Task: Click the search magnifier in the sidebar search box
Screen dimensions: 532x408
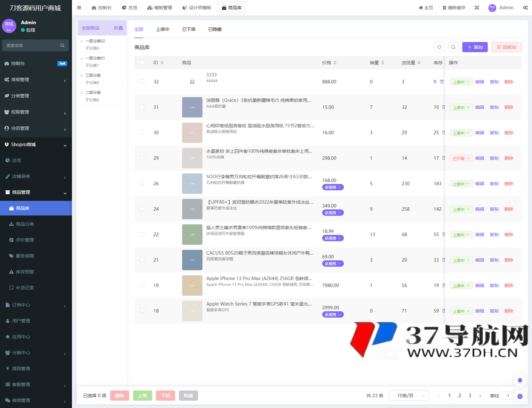Action: pyautogui.click(x=62, y=45)
